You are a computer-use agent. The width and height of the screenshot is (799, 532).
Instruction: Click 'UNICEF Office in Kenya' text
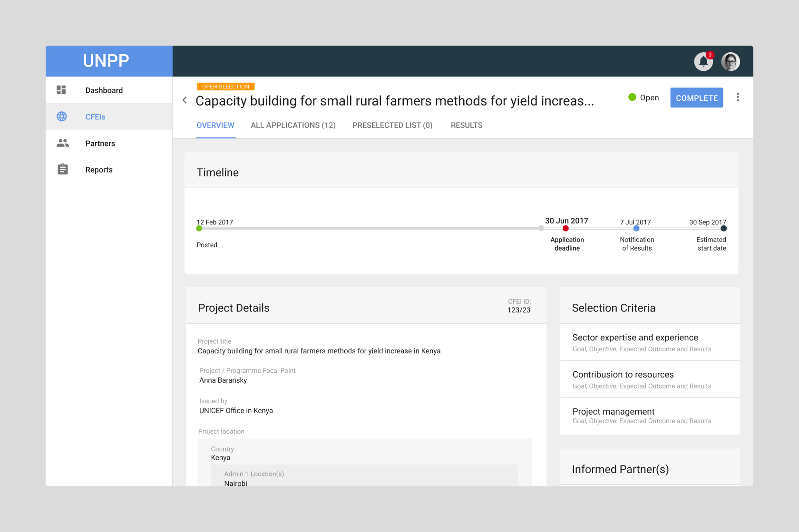[x=236, y=411]
